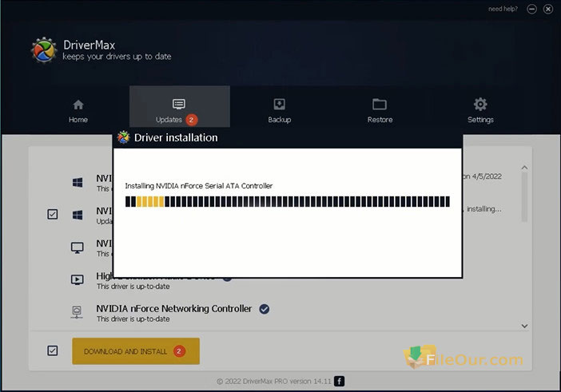This screenshot has width=561, height=392.
Task: Click the Backup download-box icon
Action: tap(280, 105)
